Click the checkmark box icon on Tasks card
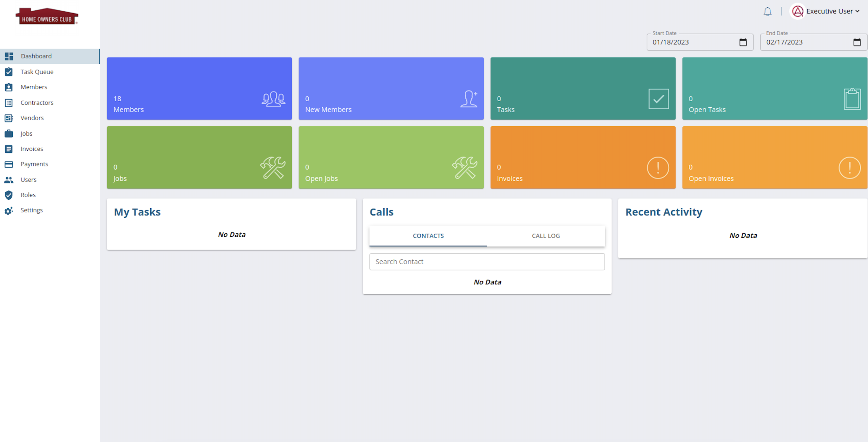Image resolution: width=868 pixels, height=442 pixels. (x=659, y=99)
